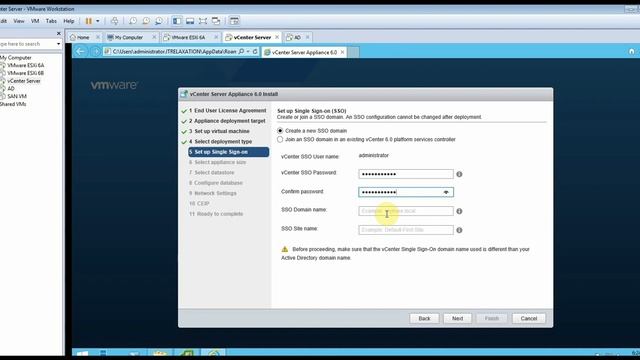Viewport: 640px width, 360px height.
Task: Select Create a new SSO domain
Action: [x=280, y=131]
